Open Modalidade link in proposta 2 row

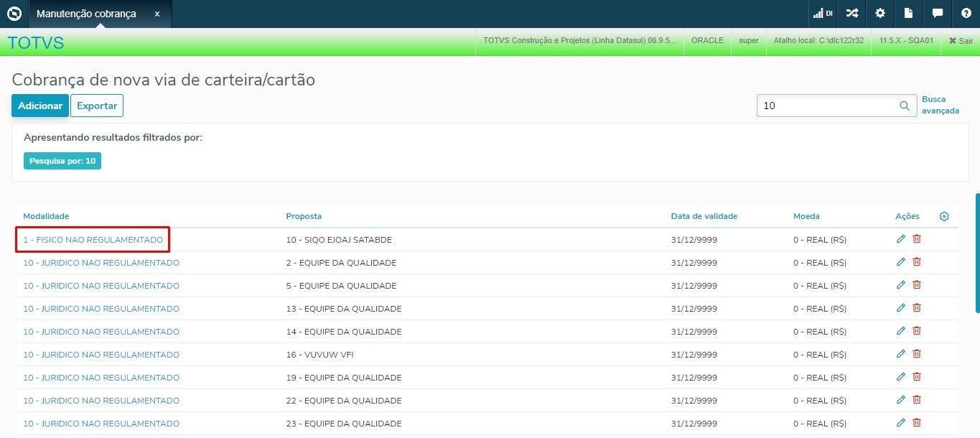101,263
